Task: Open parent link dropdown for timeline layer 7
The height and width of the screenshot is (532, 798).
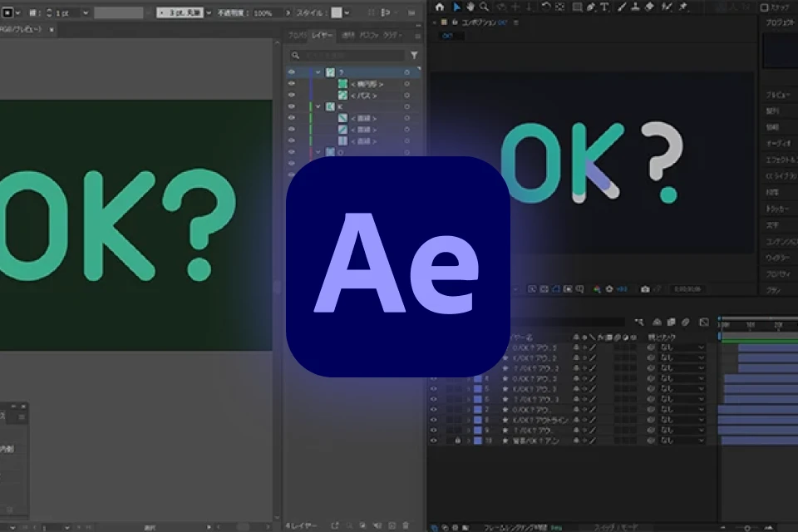Action: (682, 410)
